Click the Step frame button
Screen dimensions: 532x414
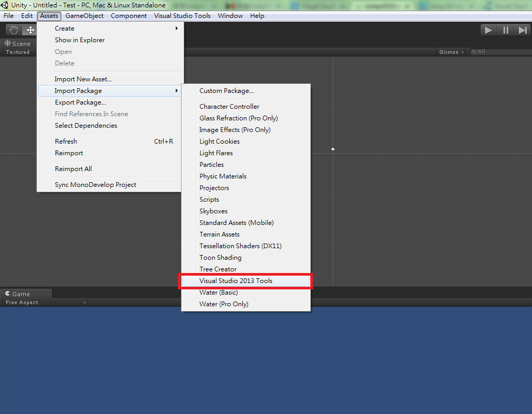(x=522, y=30)
